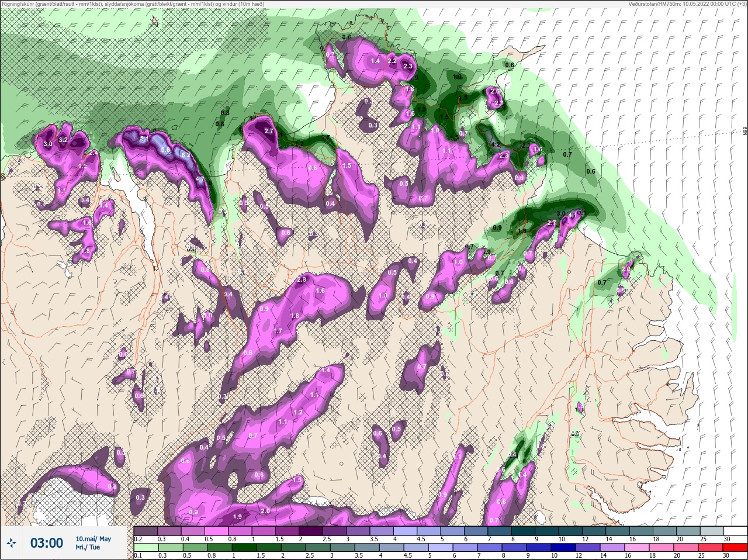Click the '10.maí/ May' date text
The width and height of the screenshot is (748, 560).
point(93,539)
